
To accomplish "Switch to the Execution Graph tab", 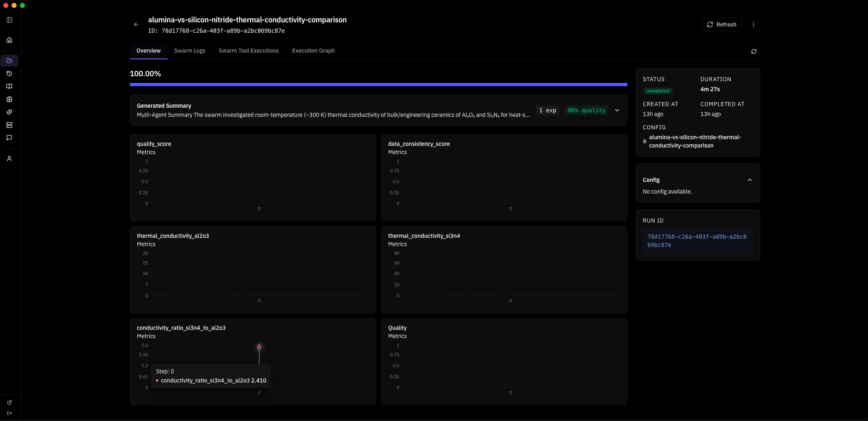I will (313, 51).
